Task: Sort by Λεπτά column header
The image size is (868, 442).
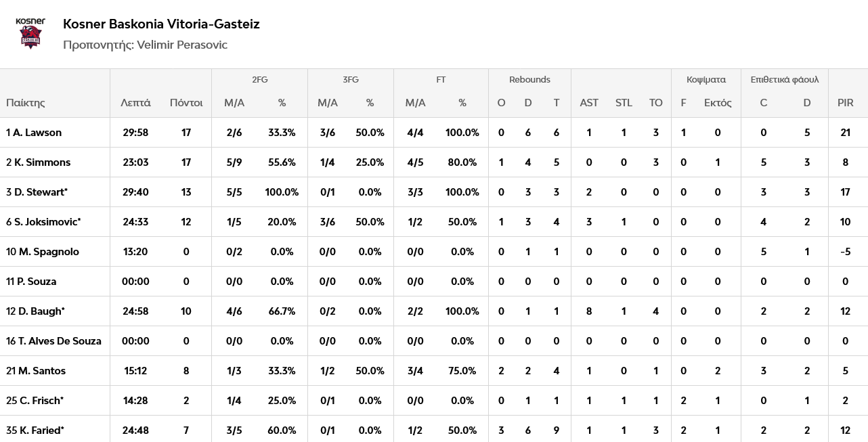Action: click(x=135, y=103)
